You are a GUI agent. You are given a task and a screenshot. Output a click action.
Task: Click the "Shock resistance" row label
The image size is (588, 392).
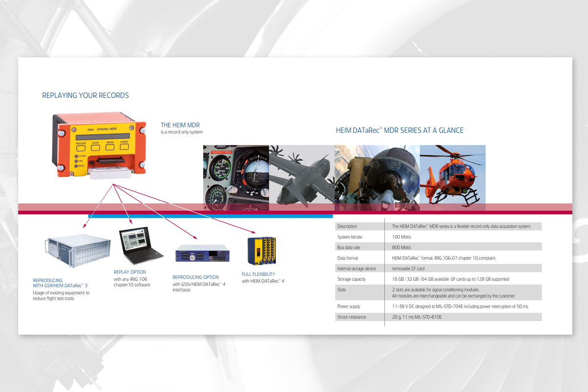point(352,317)
